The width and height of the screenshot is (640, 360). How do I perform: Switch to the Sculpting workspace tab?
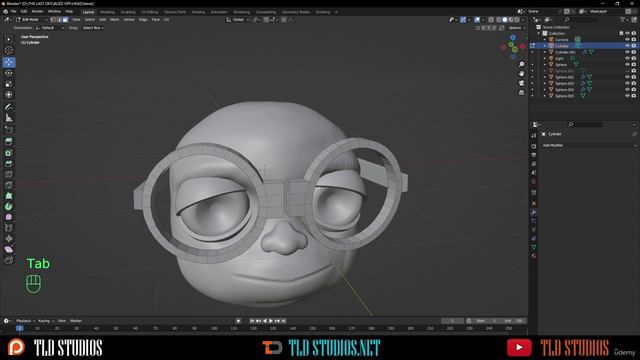pyautogui.click(x=128, y=12)
